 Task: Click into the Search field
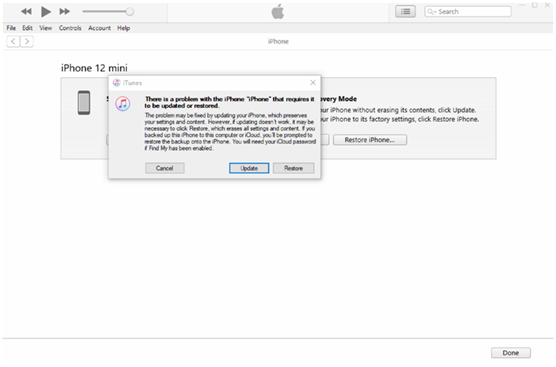[x=468, y=11]
